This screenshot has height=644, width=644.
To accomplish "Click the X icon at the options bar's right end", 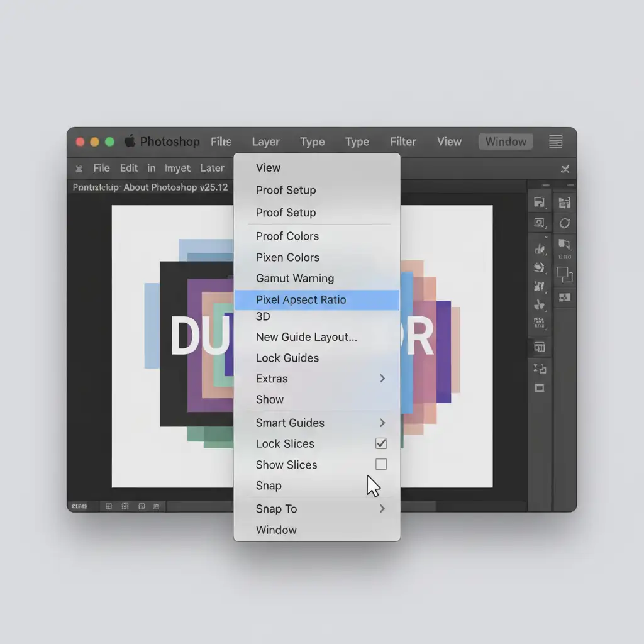I will click(565, 169).
